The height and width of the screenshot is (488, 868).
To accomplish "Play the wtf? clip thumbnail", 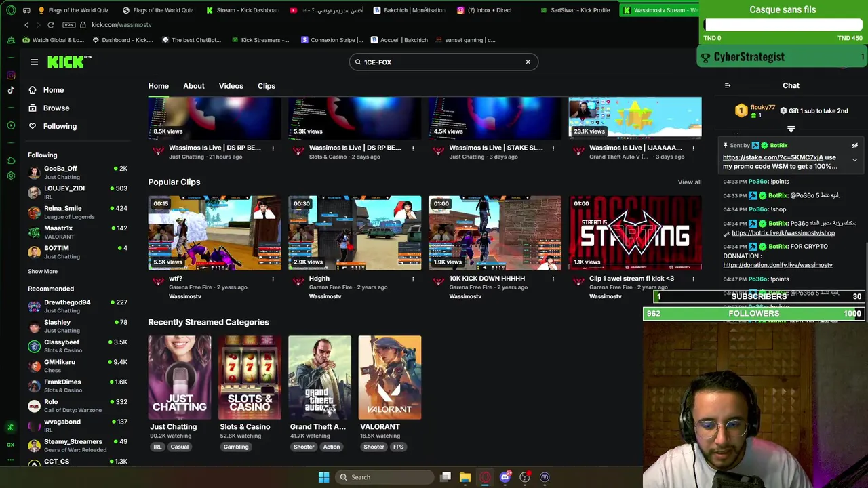I will coord(214,232).
